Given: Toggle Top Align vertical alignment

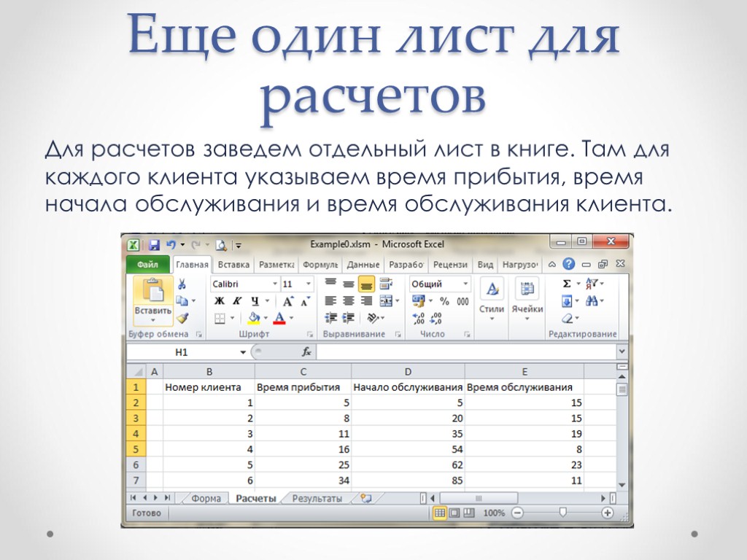Looking at the screenshot, I should [x=330, y=284].
